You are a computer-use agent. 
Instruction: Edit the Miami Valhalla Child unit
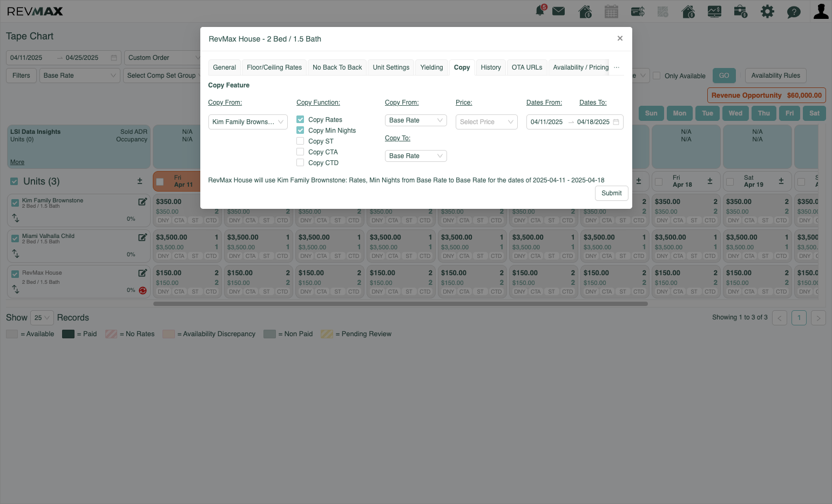[x=143, y=237]
